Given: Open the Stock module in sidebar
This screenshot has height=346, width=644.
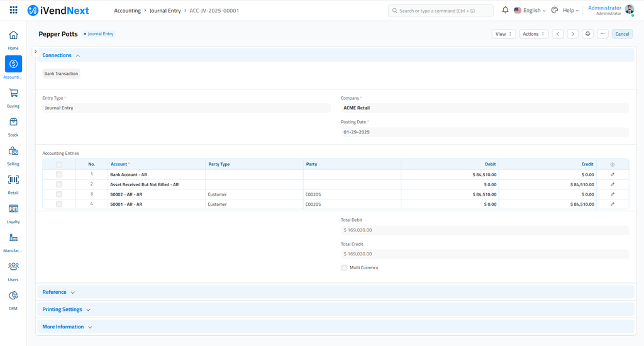Looking at the screenshot, I should click(x=13, y=122).
